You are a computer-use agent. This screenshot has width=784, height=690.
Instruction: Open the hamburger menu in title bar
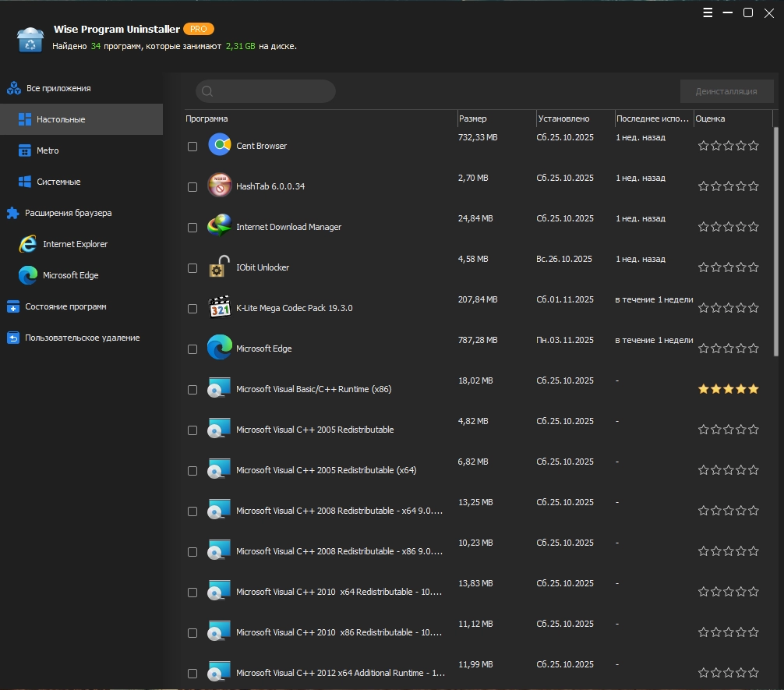[708, 12]
